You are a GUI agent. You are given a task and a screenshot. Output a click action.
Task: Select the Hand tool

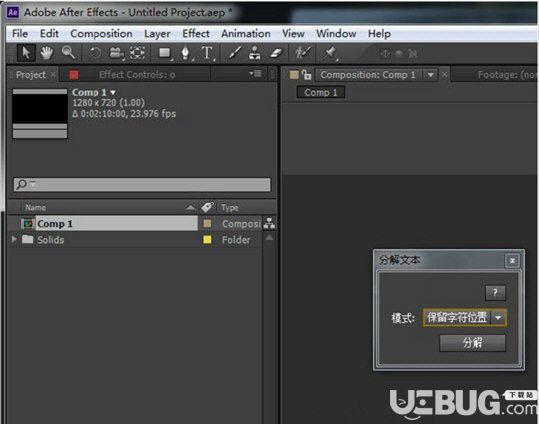pos(47,53)
